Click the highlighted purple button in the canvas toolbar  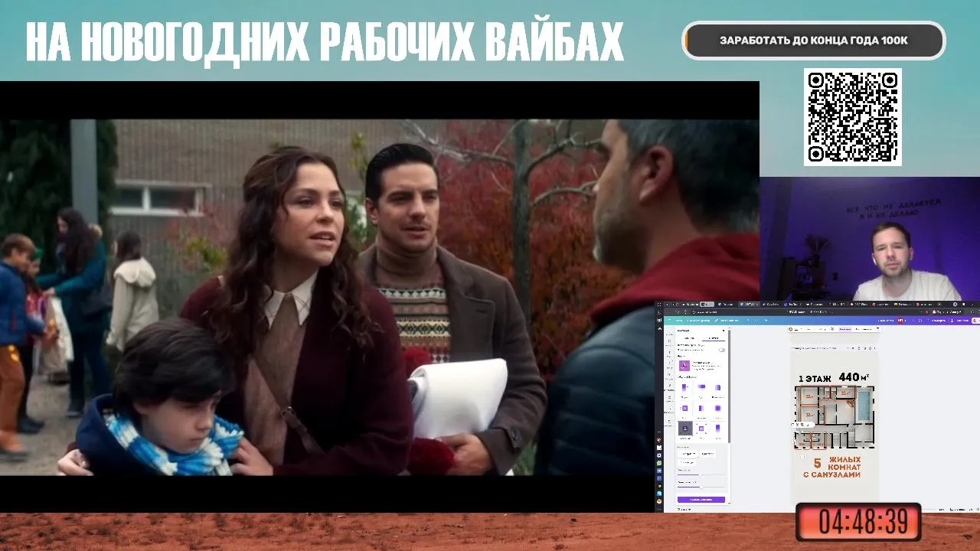click(845, 329)
